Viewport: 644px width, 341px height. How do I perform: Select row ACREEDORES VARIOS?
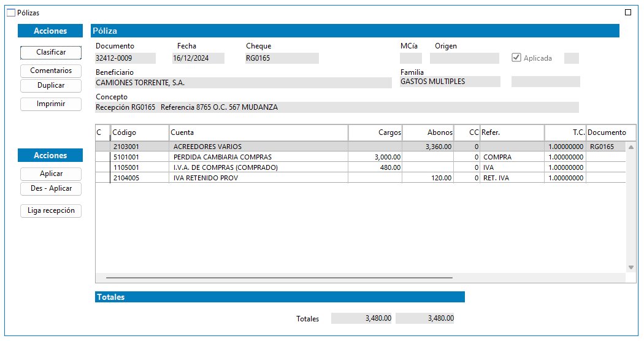coord(361,147)
